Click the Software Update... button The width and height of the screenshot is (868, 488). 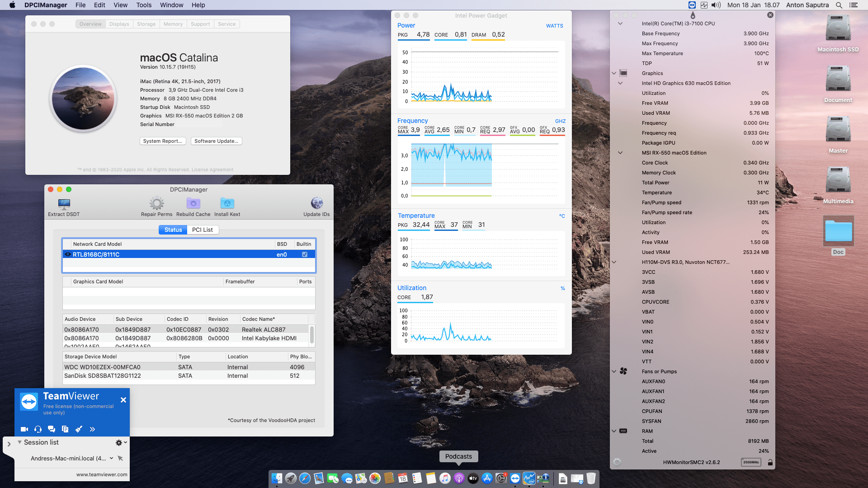pyautogui.click(x=217, y=141)
